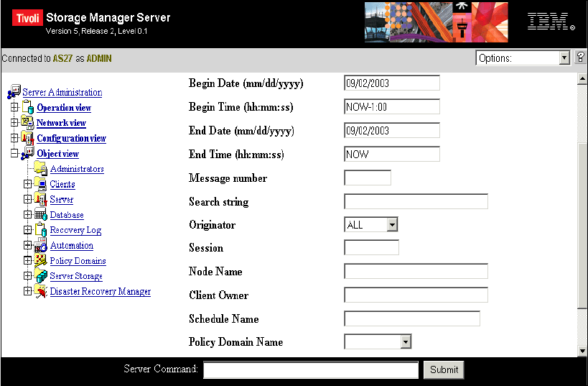
Task: Expand the Database node
Action: [x=27, y=214]
